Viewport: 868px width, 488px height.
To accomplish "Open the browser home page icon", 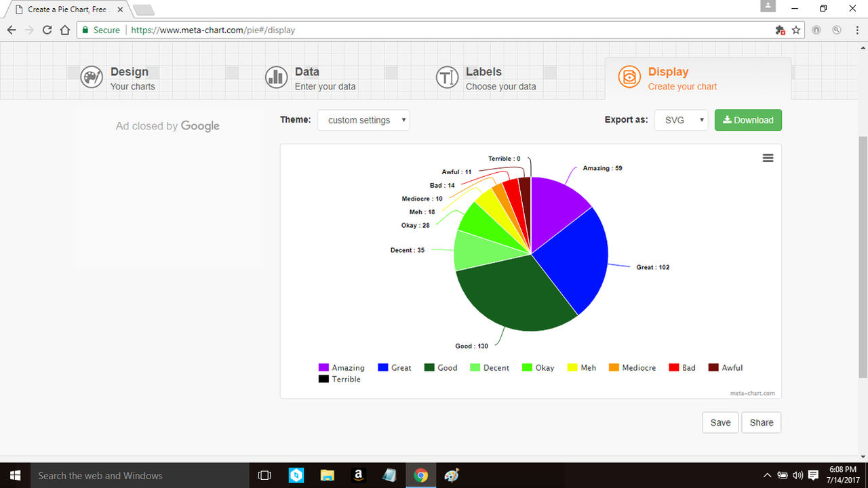I will [65, 30].
